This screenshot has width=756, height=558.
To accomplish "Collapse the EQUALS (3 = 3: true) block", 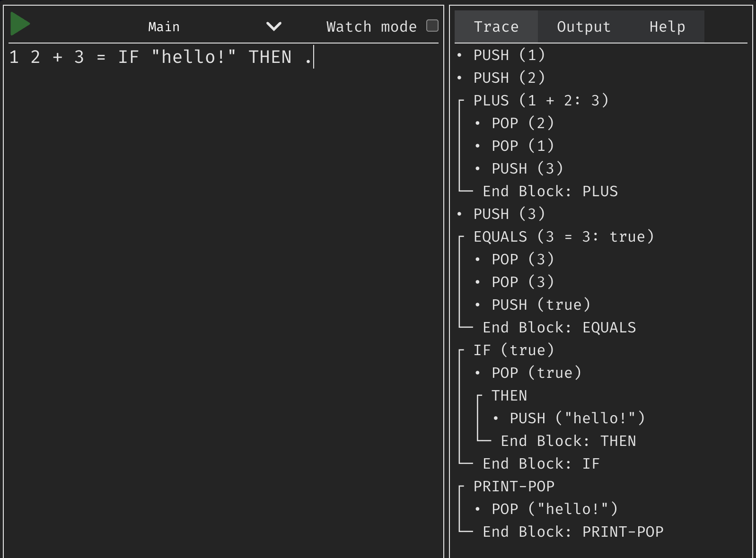I will (563, 236).
